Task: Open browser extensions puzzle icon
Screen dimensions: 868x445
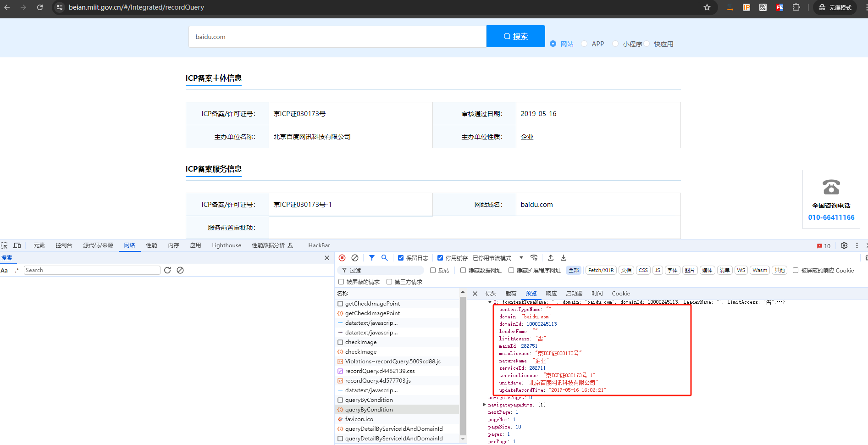Action: (796, 7)
